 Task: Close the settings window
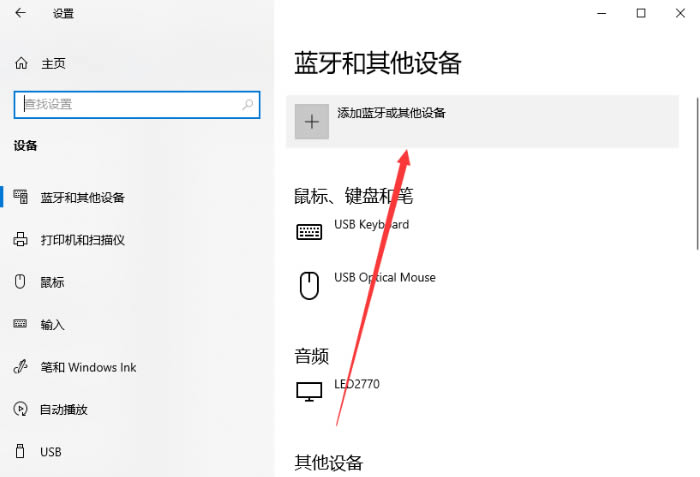tap(680, 13)
